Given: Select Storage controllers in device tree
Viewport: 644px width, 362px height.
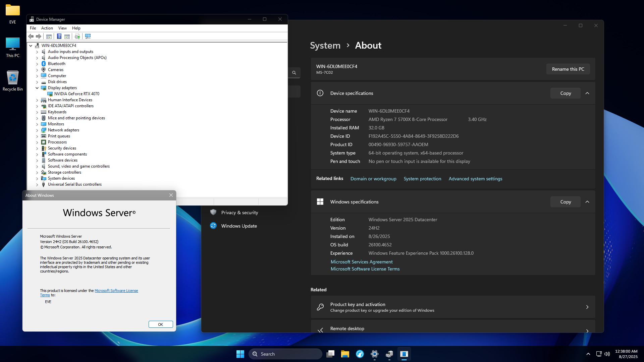Looking at the screenshot, I should (x=64, y=172).
